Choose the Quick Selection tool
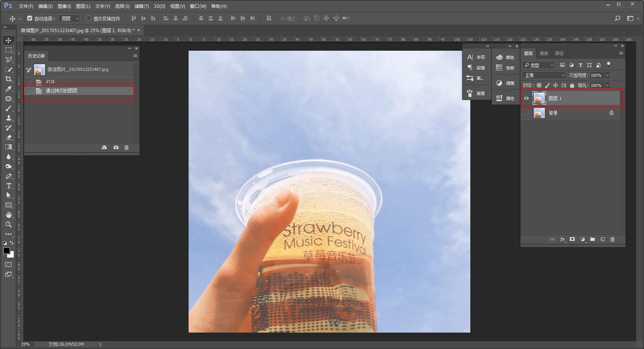Screen dimensions: 644x349 click(x=9, y=69)
